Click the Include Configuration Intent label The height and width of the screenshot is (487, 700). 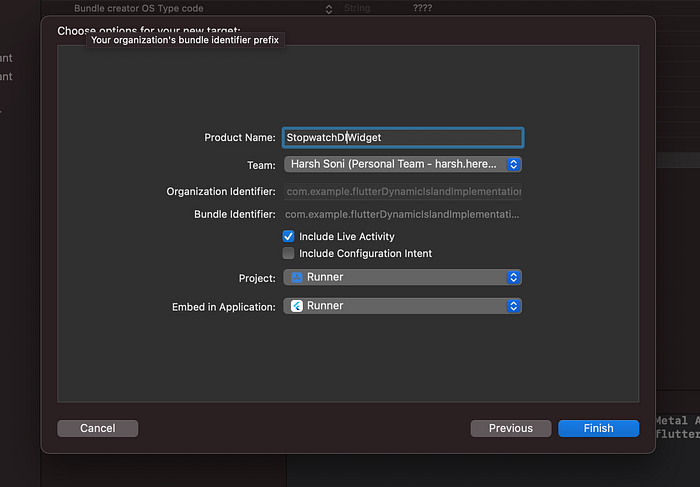click(365, 253)
